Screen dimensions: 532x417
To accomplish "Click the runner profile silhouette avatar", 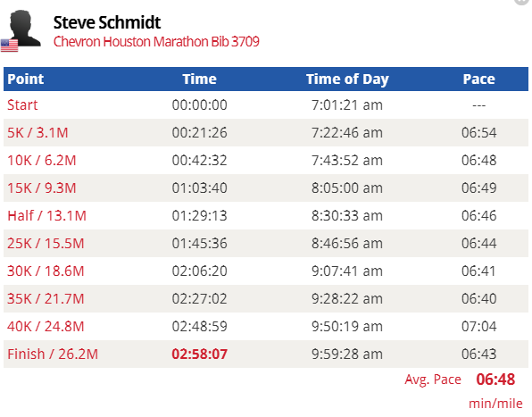I will click(24, 29).
